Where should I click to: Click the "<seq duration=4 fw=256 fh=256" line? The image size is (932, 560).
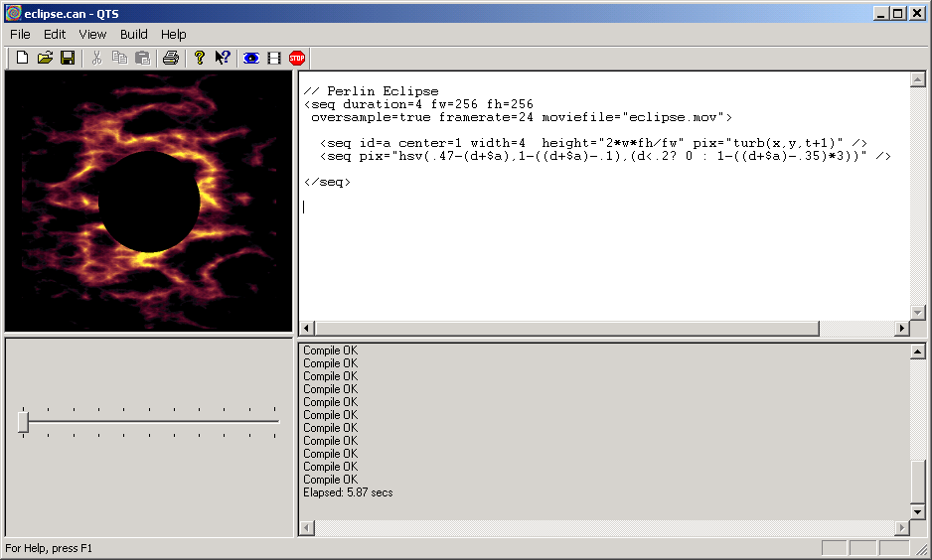coord(418,104)
